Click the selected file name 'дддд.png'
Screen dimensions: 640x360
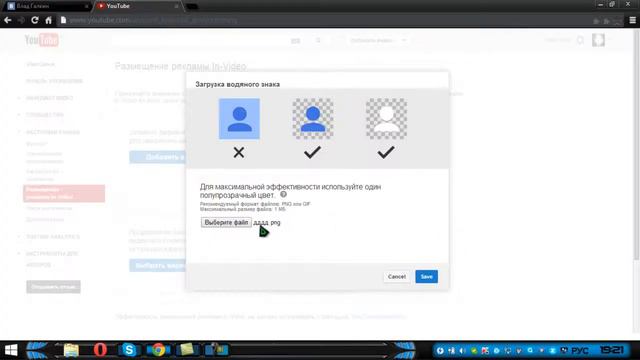[267, 222]
